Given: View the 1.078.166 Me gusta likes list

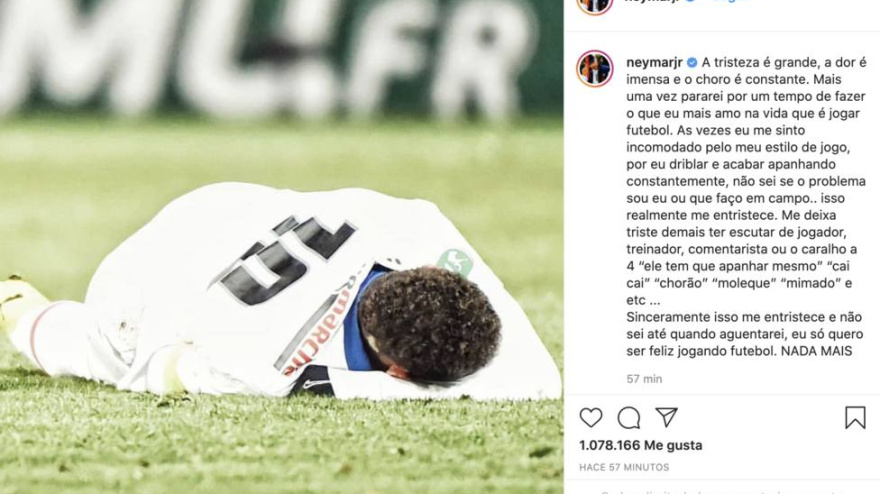Looking at the screenshot, I should pyautogui.click(x=640, y=445).
